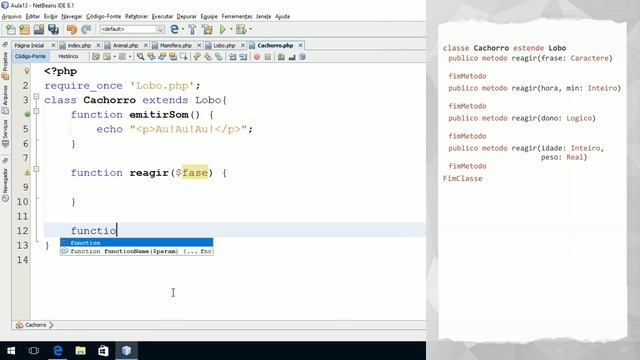Click the Last Edit editor toolbar icon
Viewport: 640px width, 360px height.
point(96,57)
